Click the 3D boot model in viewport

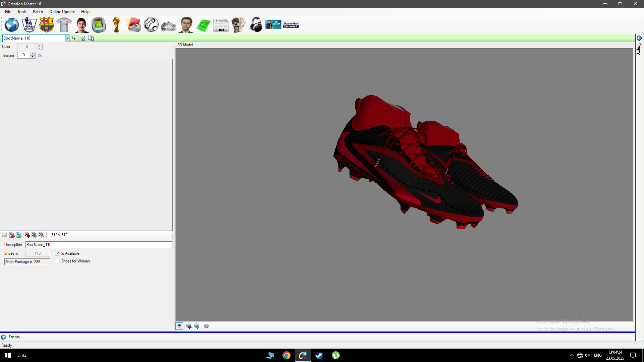[425, 162]
